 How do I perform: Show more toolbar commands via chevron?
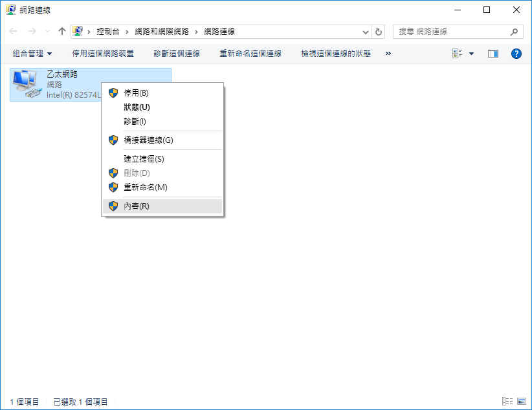388,54
